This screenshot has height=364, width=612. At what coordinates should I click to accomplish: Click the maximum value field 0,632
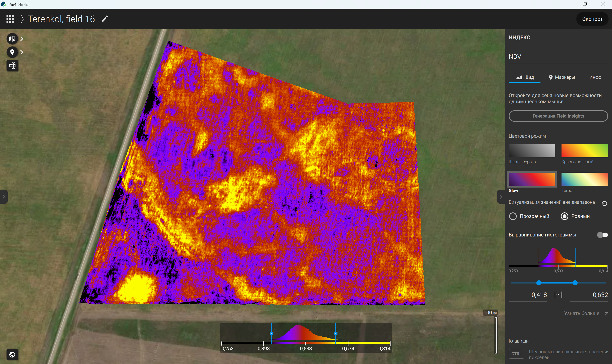[x=589, y=295]
